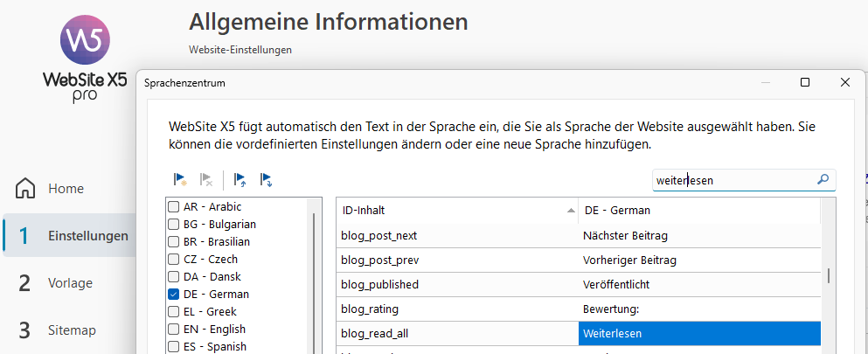Viewport: 868px width, 354px height.
Task: Open step 3 Sitemap
Action: pos(68,330)
